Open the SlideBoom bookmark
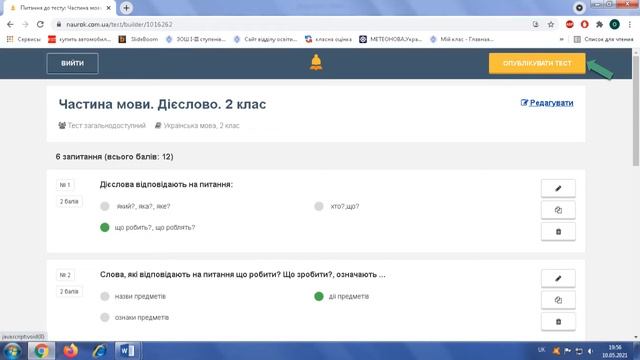This screenshot has width=640, height=360. (138, 39)
